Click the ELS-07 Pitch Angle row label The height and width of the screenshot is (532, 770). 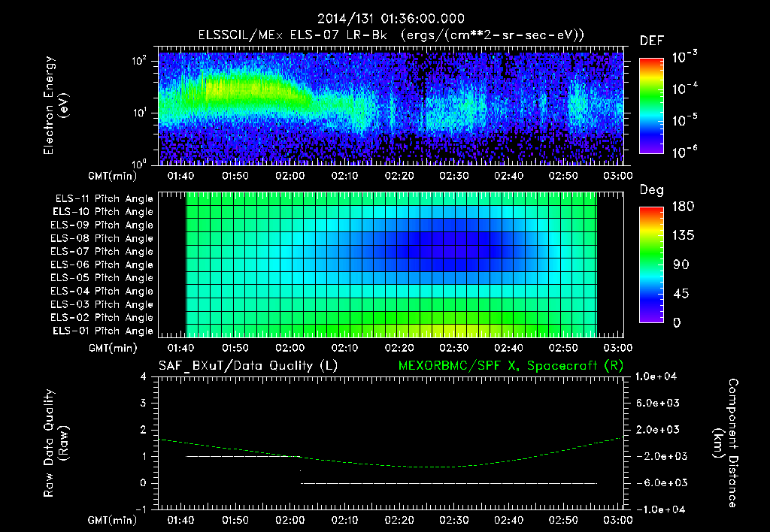(x=102, y=252)
